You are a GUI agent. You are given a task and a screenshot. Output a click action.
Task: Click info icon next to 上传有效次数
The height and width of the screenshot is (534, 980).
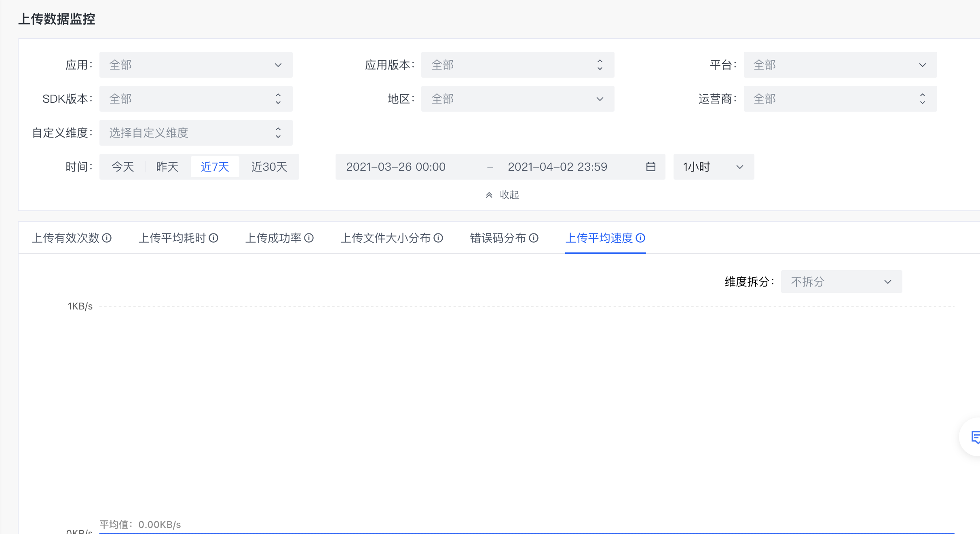tap(107, 238)
